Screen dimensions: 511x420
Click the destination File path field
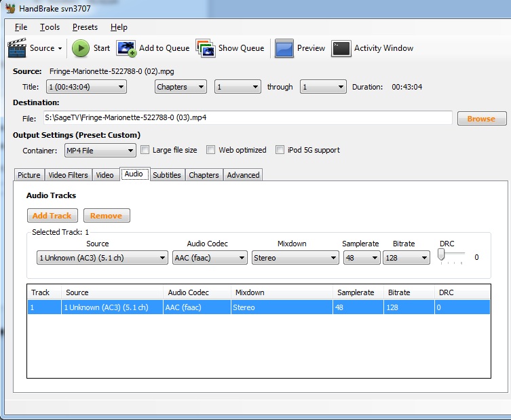coord(248,117)
